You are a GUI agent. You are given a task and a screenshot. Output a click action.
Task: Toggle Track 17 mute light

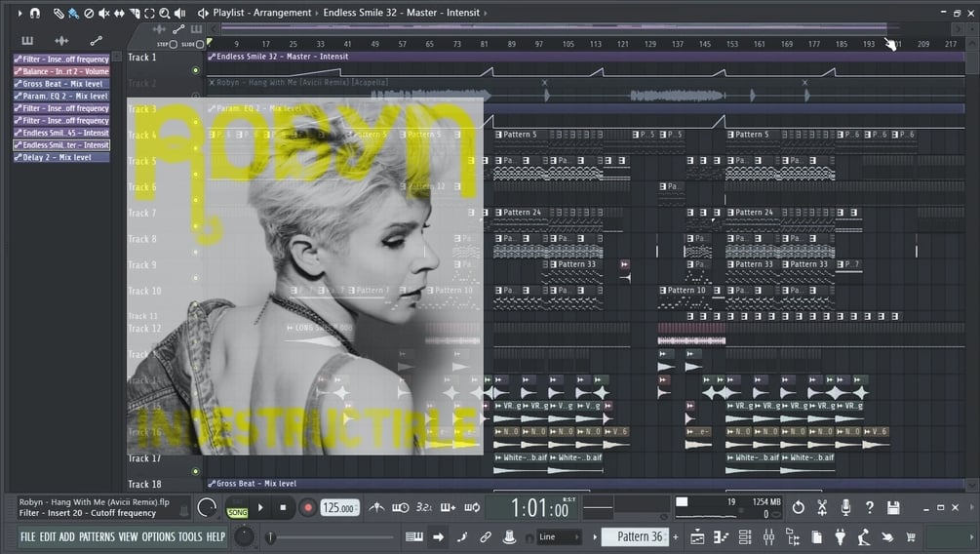point(196,471)
